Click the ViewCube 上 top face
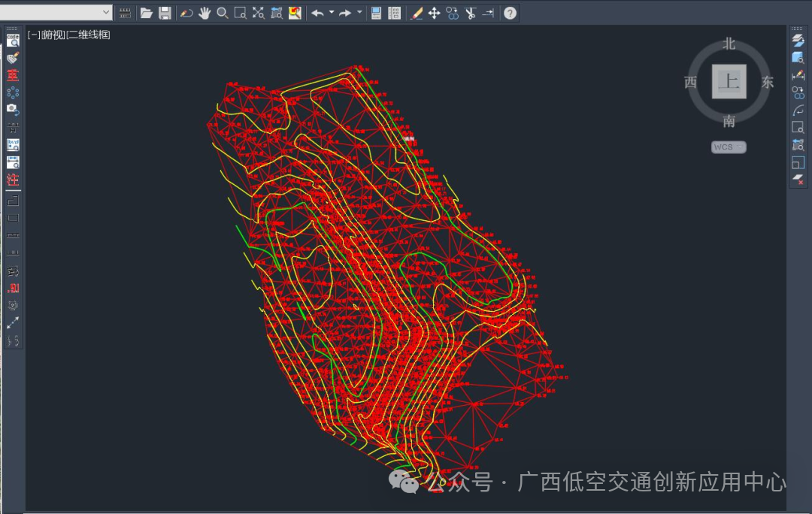This screenshot has width=812, height=514. (729, 82)
